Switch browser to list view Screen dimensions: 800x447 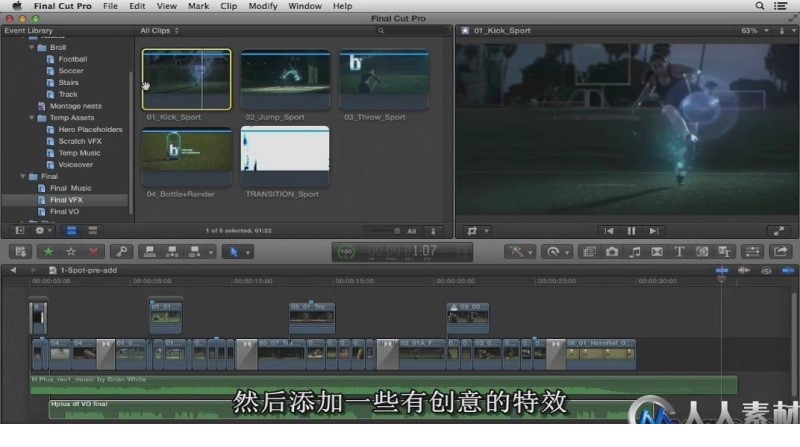tap(92, 231)
